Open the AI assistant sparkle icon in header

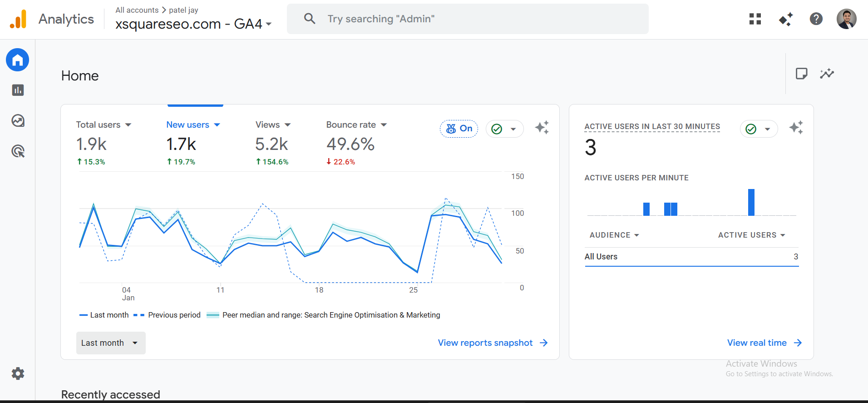pyautogui.click(x=786, y=19)
